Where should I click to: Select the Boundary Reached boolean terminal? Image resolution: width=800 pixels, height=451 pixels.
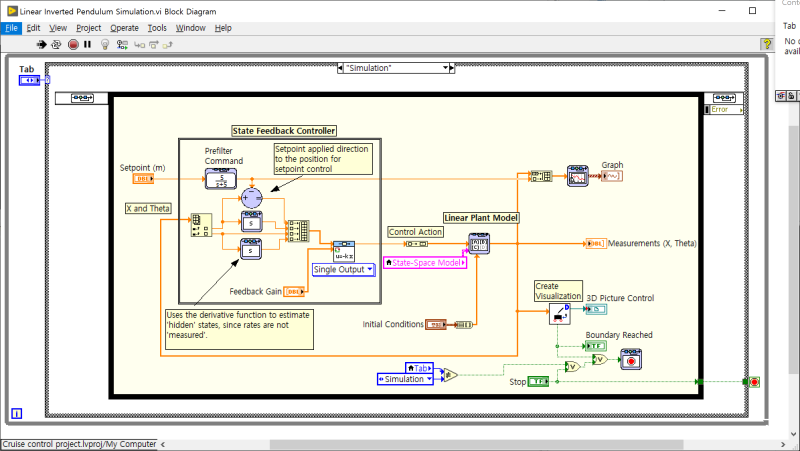tap(595, 346)
